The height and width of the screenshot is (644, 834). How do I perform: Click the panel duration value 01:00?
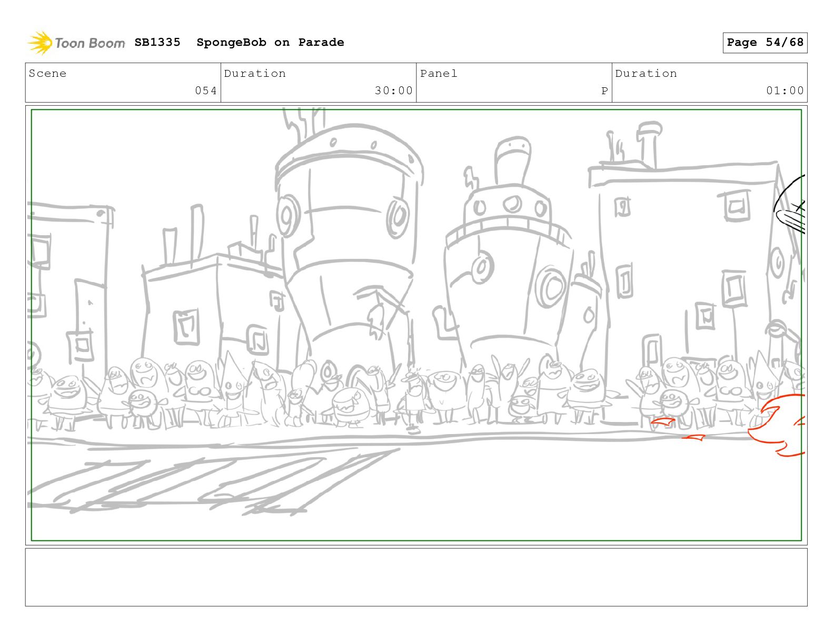[785, 90]
